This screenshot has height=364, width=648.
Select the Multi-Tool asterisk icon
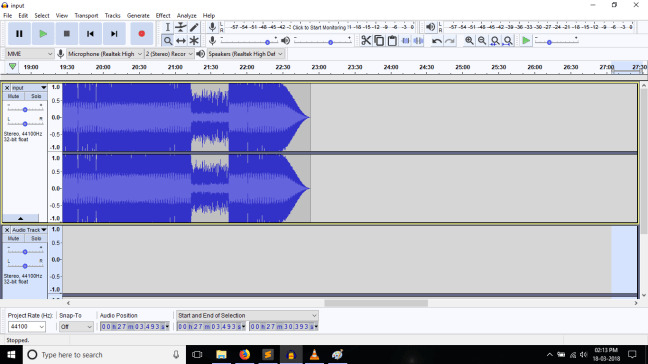tap(194, 40)
